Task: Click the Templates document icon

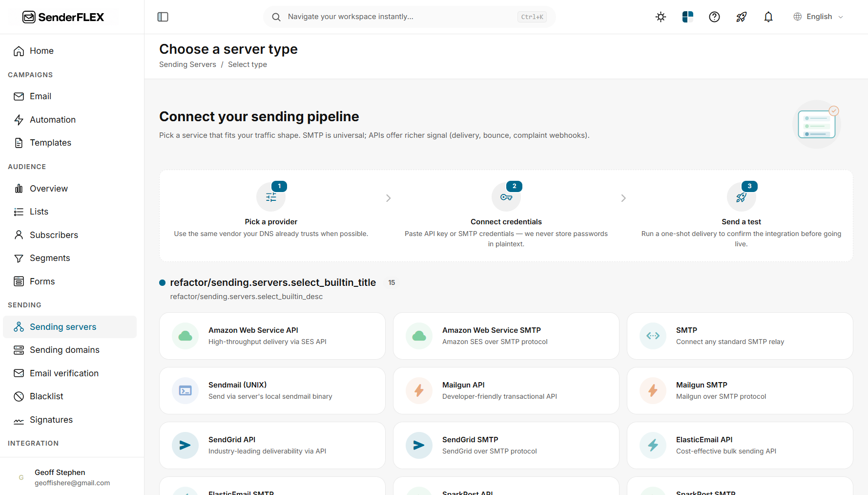Action: (19, 143)
